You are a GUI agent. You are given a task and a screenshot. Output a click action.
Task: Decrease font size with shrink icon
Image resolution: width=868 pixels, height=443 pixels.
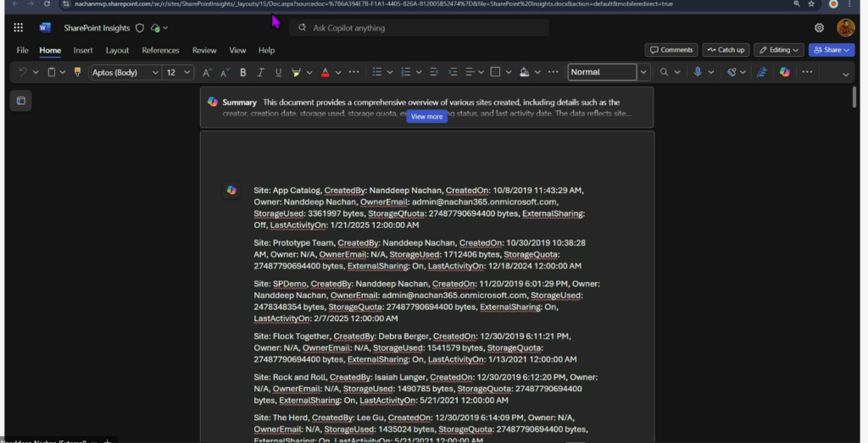tap(225, 72)
